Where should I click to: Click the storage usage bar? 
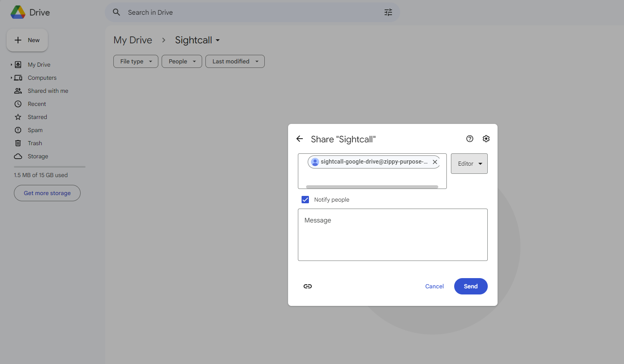(50, 167)
